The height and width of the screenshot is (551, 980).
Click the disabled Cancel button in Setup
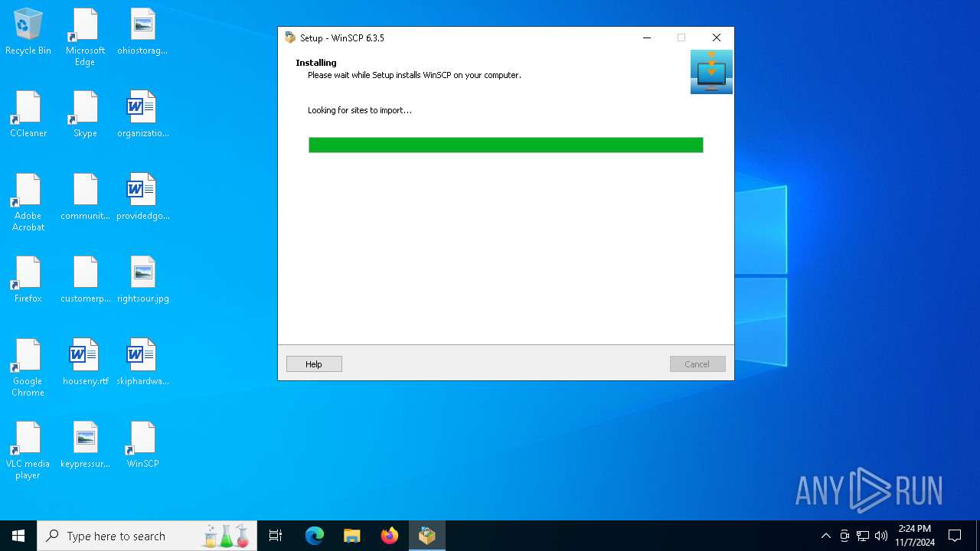point(697,364)
